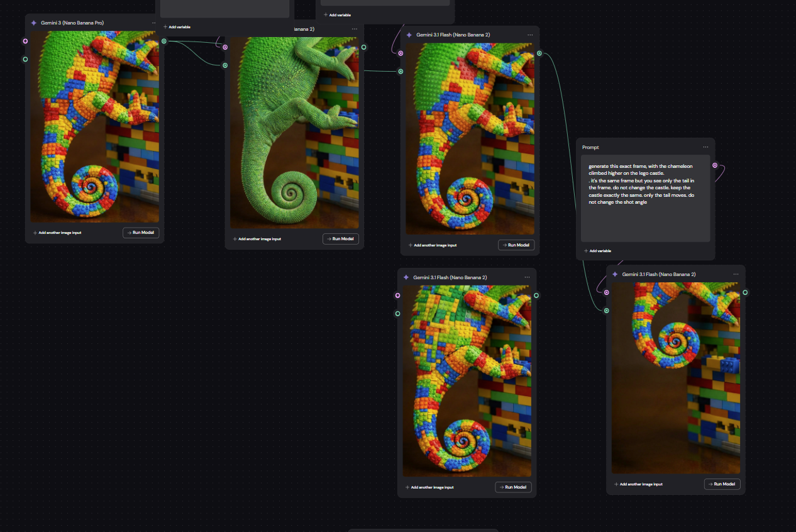The image size is (796, 532).
Task: Click the sparkle icon on the unconnected Gemini 3.1 Flash node
Action: tap(406, 277)
